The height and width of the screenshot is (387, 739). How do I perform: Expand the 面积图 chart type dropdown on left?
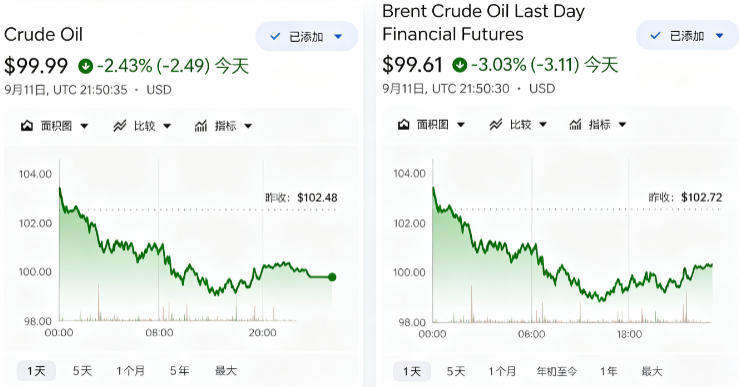[84, 126]
